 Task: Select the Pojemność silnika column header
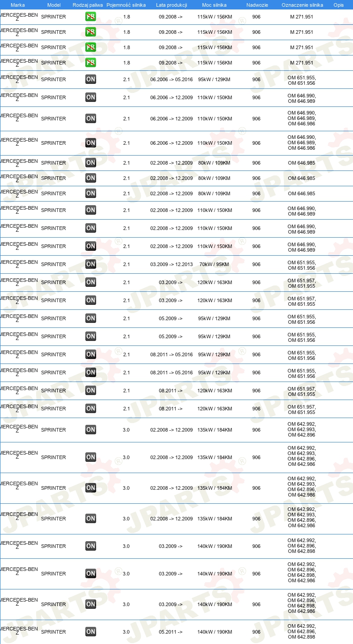pos(126,5)
